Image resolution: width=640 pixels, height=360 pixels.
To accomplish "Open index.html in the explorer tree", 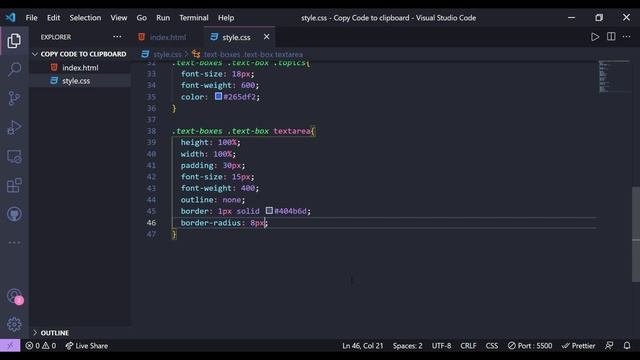I will pos(80,67).
